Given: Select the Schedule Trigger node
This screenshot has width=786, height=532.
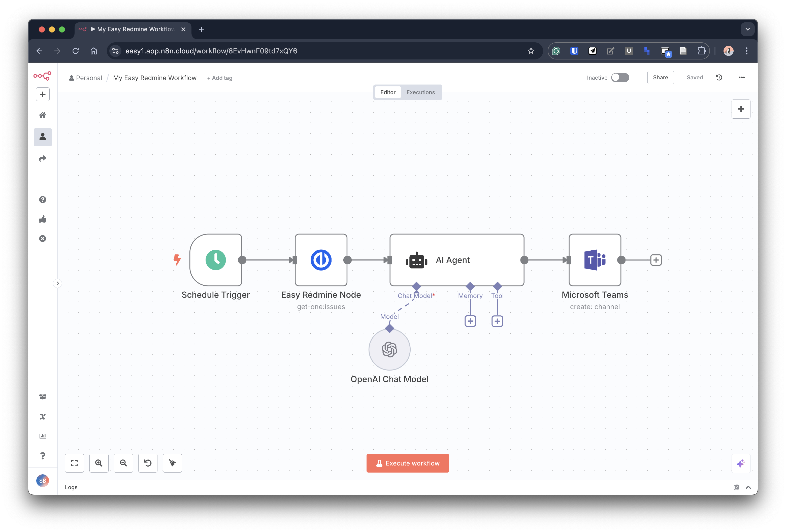Looking at the screenshot, I should [215, 260].
